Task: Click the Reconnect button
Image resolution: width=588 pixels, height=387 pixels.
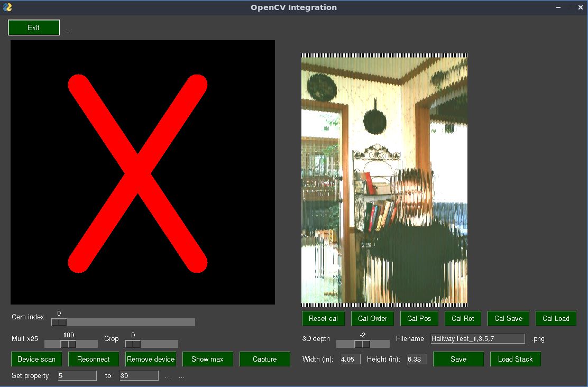Action: pos(94,359)
